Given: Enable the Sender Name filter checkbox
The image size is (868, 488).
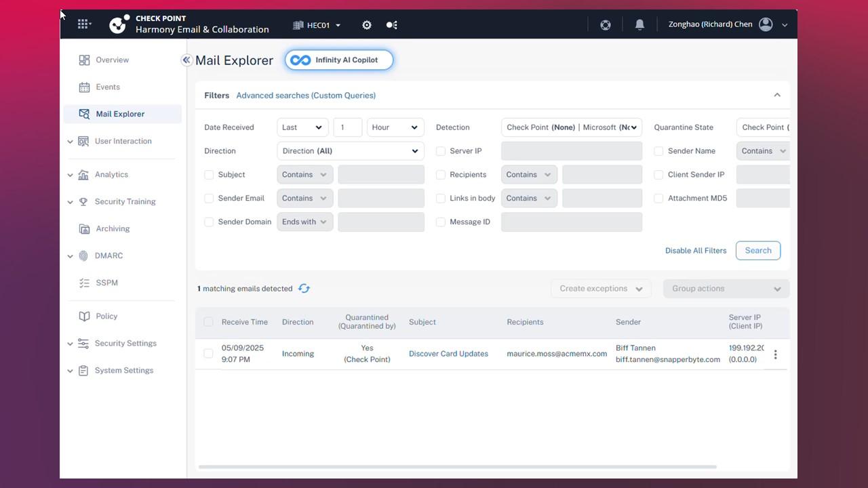Looking at the screenshot, I should pyautogui.click(x=658, y=151).
